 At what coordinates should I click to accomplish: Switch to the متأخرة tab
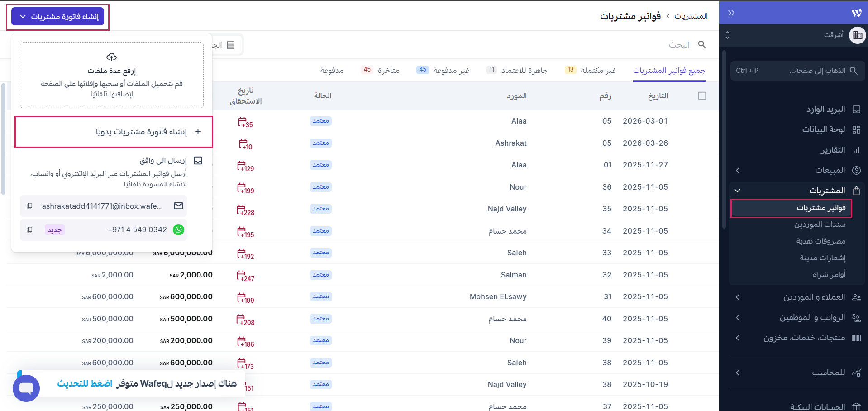(x=388, y=70)
